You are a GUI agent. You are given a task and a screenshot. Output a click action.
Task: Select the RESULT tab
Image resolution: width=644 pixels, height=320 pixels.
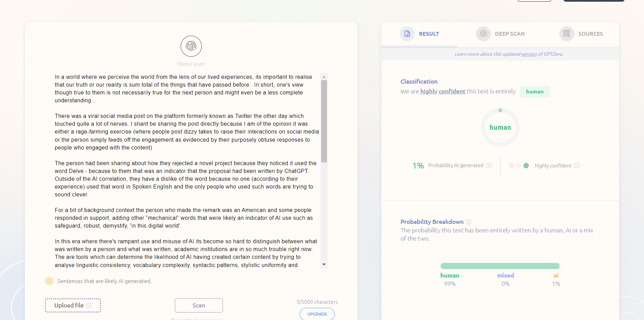pos(429,34)
